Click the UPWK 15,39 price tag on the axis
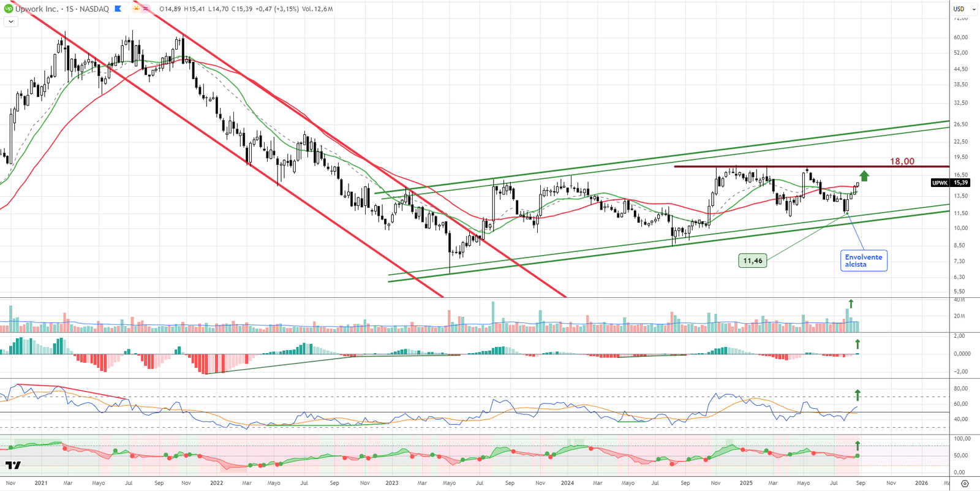The height and width of the screenshot is (491, 980). [x=950, y=183]
